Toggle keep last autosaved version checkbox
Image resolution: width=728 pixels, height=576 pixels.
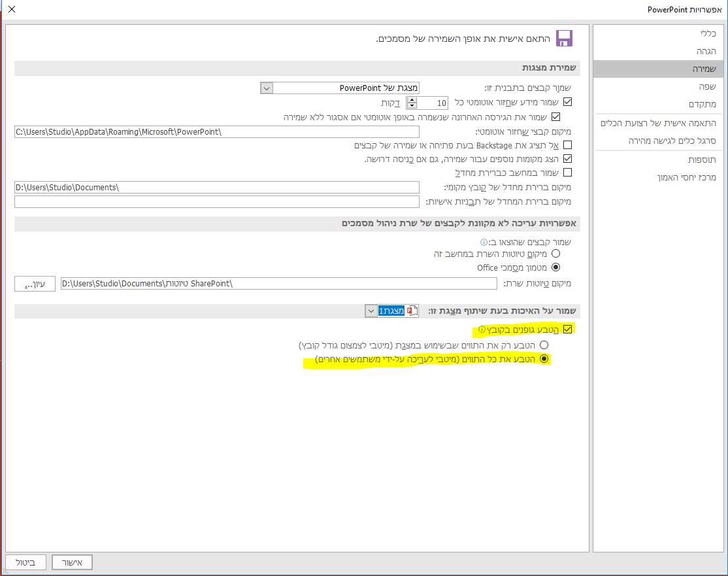555,116
